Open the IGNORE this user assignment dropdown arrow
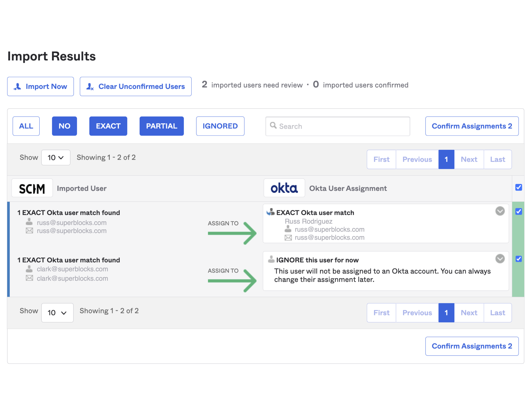Screen dimensions: 532x411 pos(500,259)
